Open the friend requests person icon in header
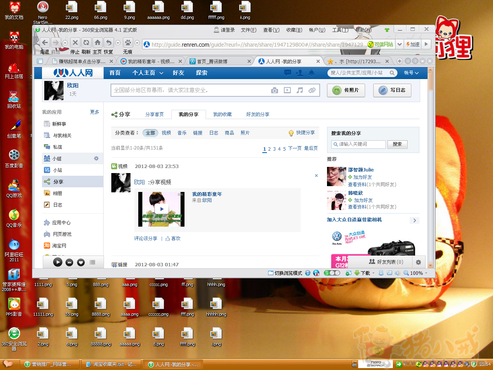Screen dimensions: 493x370 pyautogui.click(x=300, y=73)
